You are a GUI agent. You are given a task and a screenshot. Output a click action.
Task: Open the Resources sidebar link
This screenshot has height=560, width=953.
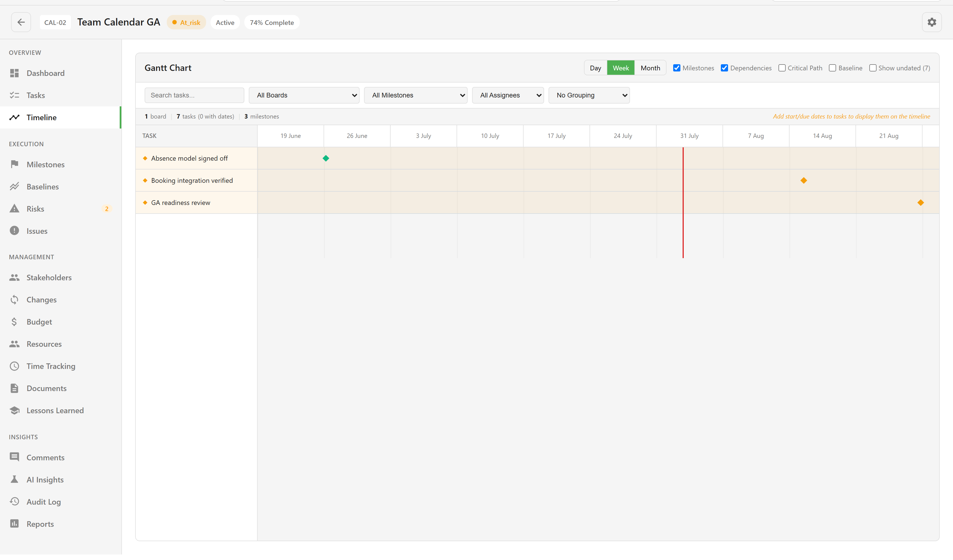pos(60,344)
